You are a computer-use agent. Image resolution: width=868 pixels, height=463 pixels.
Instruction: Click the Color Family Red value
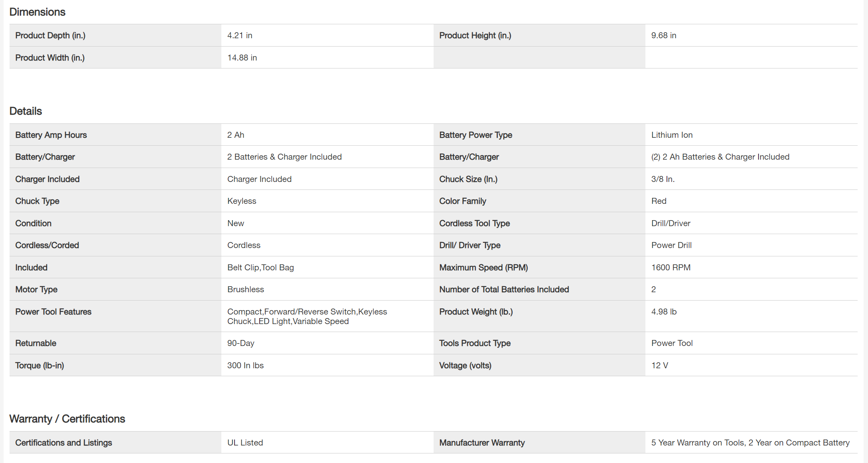click(x=659, y=201)
